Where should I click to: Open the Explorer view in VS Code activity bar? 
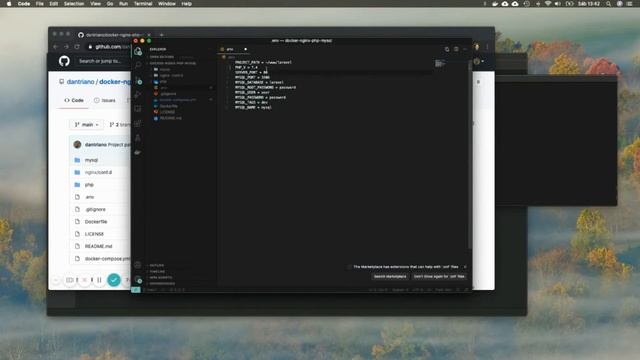point(138,51)
